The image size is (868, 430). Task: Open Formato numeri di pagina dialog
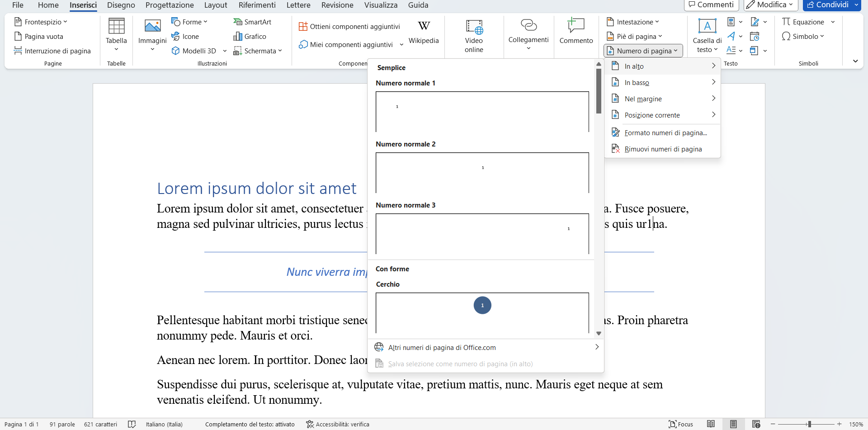[666, 132]
